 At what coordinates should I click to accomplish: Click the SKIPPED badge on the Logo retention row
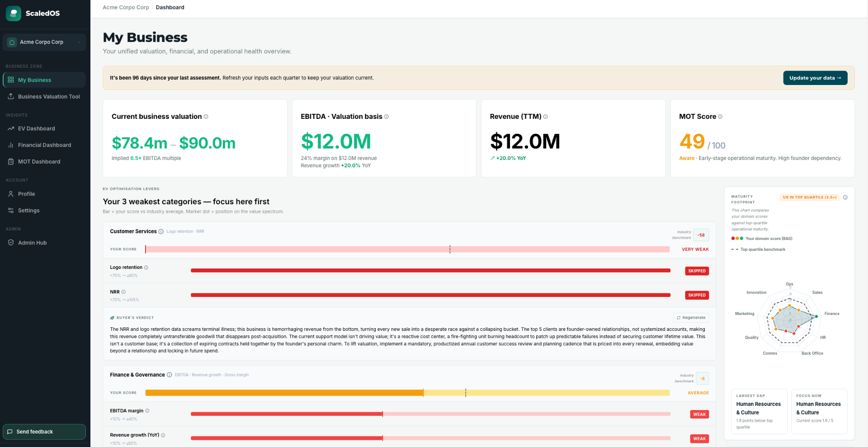[697, 271]
